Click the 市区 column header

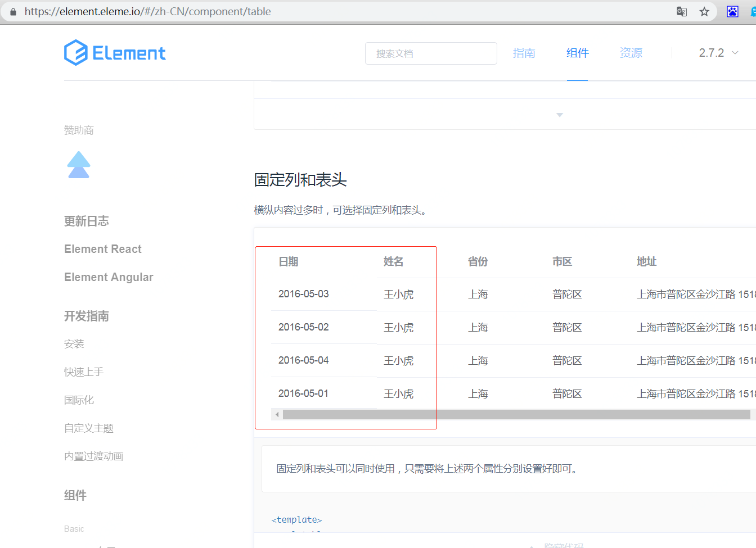pyautogui.click(x=562, y=261)
